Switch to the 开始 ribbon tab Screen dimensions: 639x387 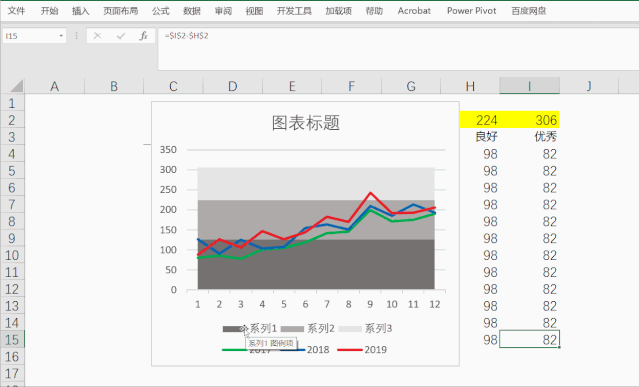49,11
